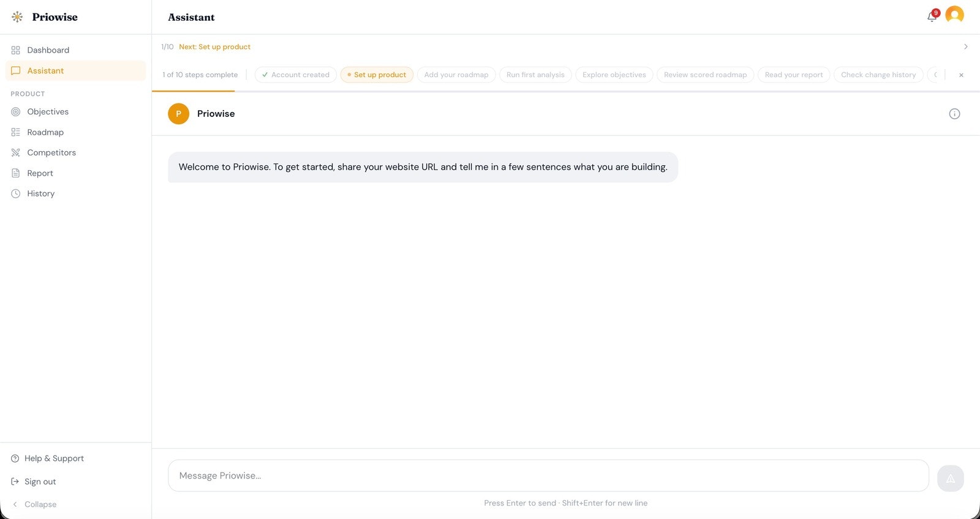Select the Set up product step
This screenshot has width=980, height=519.
click(377, 75)
